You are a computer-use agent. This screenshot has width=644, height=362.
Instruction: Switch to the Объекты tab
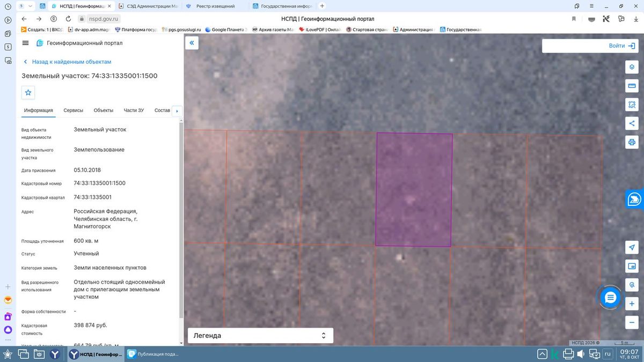click(x=104, y=110)
